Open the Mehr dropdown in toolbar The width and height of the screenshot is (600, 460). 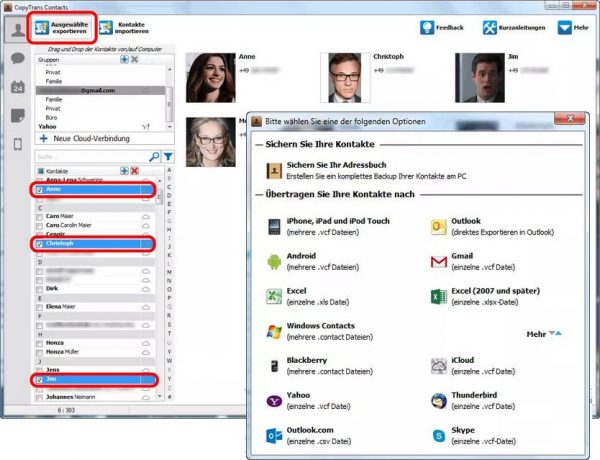click(x=573, y=28)
